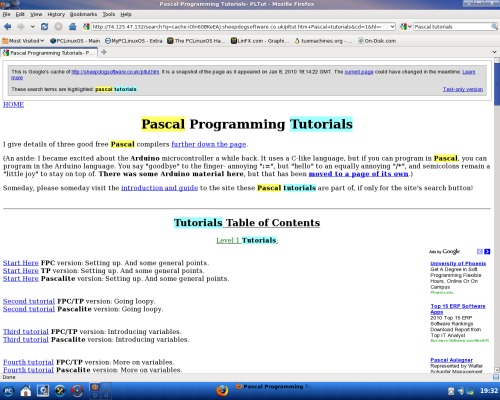This screenshot has width=500, height=400.
Task: Click the 19:32 clock in tray
Action: (x=489, y=391)
